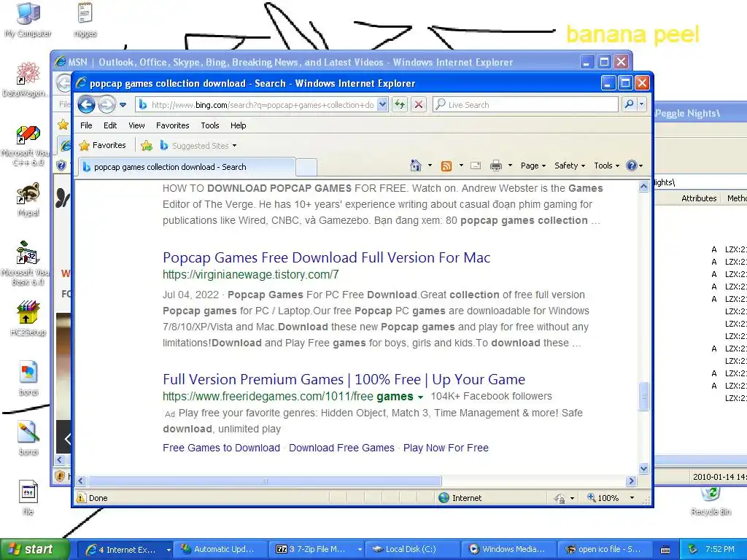Click the Free Games to Download link
This screenshot has height=560, width=747.
(221, 448)
